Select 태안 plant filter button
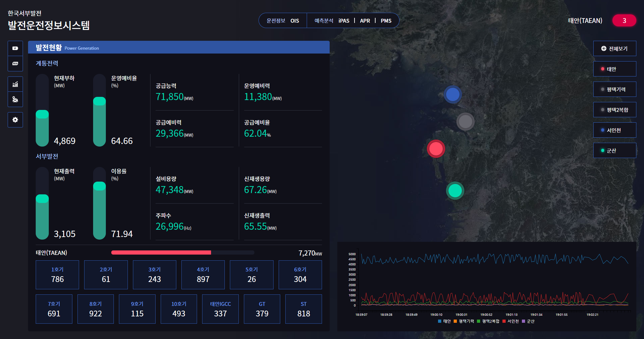This screenshot has width=644, height=339. (615, 69)
